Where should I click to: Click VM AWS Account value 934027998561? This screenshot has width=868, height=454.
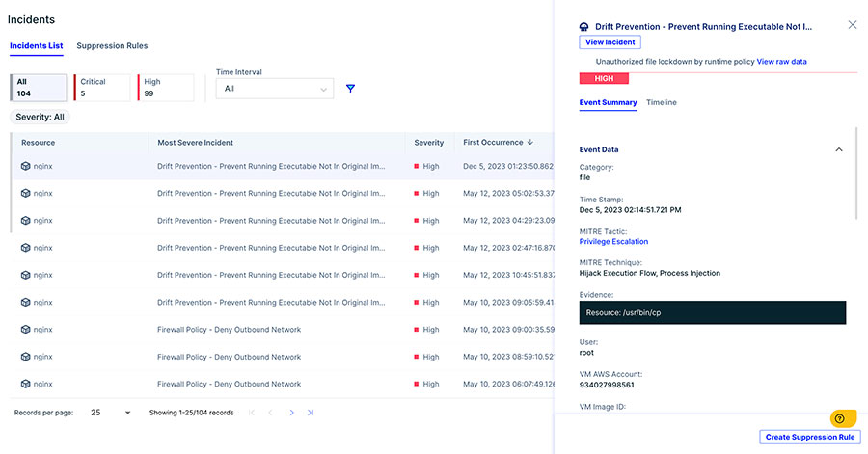[x=607, y=385]
